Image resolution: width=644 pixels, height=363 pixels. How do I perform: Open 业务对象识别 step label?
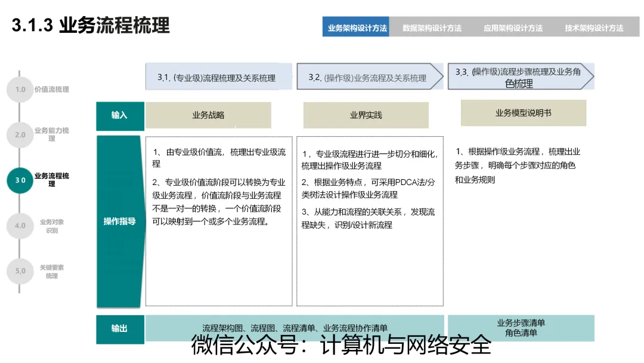[52, 226]
